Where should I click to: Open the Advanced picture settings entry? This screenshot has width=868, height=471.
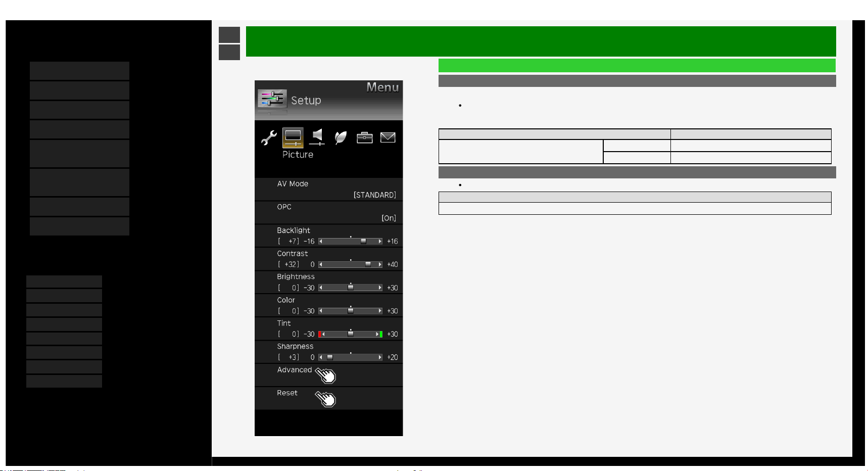pyautogui.click(x=328, y=375)
